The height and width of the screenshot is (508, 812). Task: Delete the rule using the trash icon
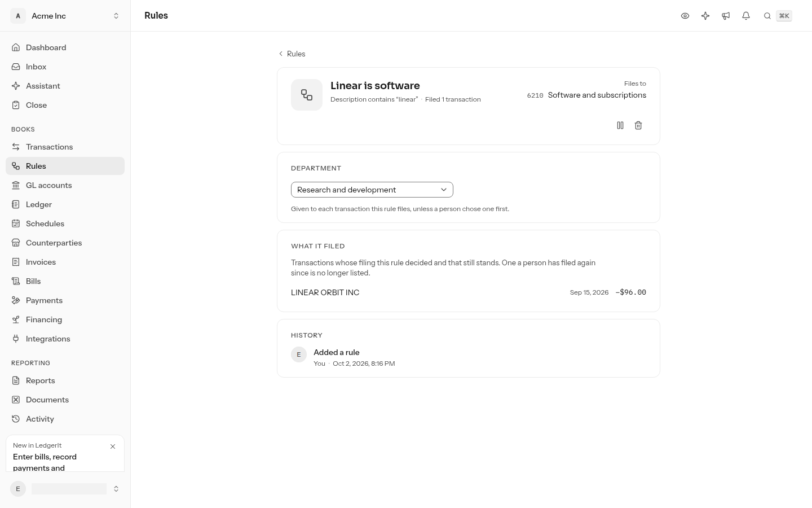pyautogui.click(x=638, y=125)
